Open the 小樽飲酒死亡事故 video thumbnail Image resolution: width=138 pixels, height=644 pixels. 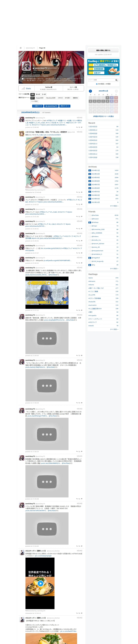[x=47, y=292]
